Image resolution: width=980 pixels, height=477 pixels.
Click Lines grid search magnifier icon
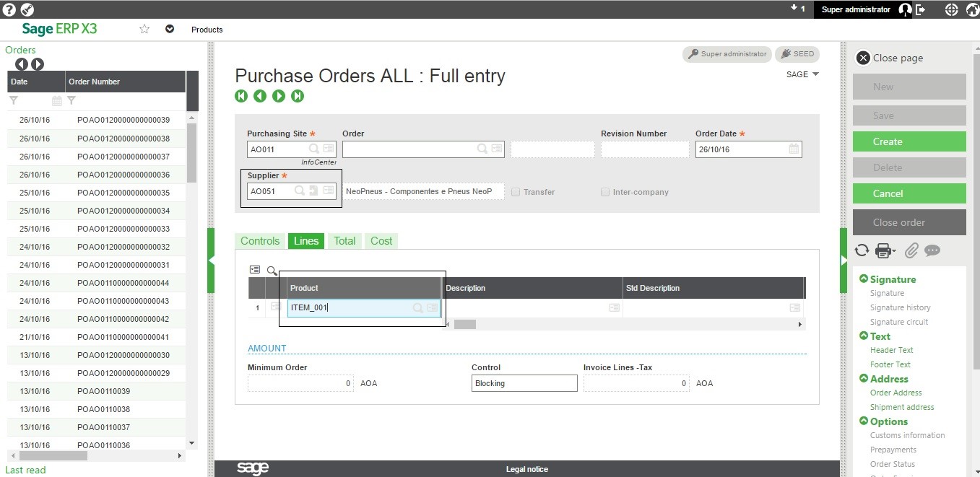[x=272, y=271]
